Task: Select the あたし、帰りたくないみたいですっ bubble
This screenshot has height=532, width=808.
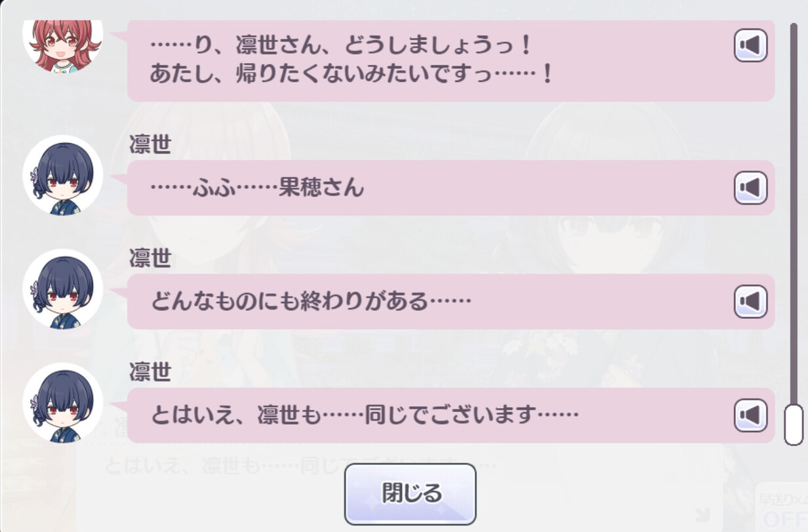Action: coord(451,60)
